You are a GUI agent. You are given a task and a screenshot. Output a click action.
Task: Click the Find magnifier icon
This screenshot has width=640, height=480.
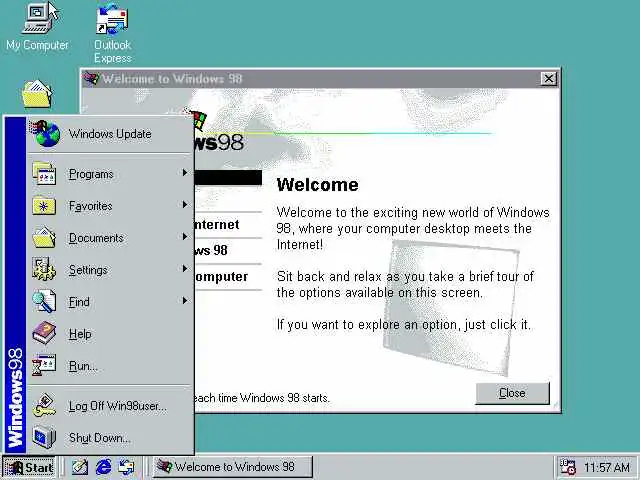click(x=44, y=301)
